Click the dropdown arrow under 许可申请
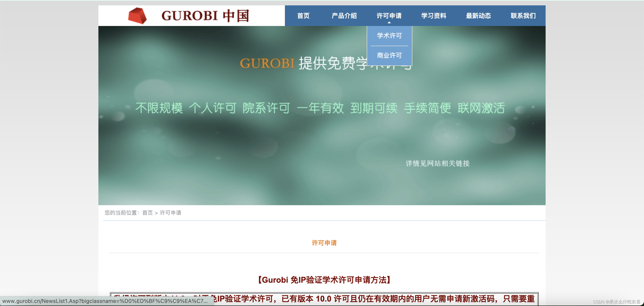Viewport: 644px width, 306px height. [389, 23]
